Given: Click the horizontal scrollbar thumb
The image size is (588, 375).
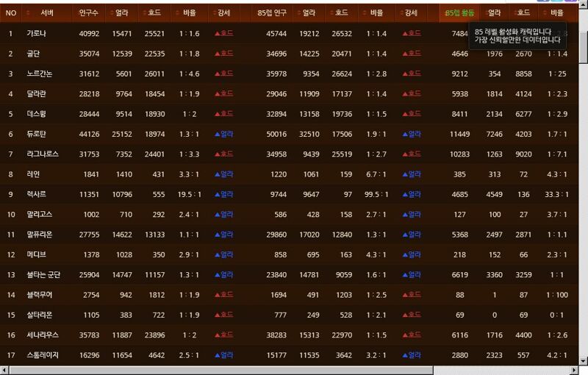Looking at the screenshot, I should tap(221, 371).
